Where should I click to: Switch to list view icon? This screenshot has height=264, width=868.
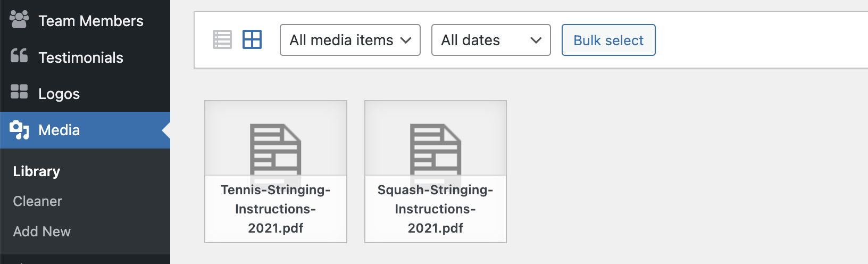point(222,40)
